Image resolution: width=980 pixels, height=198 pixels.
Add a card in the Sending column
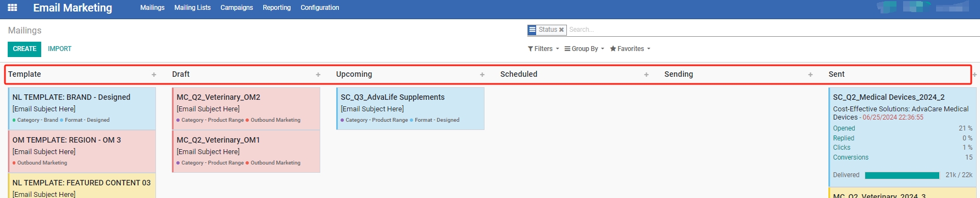[810, 75]
